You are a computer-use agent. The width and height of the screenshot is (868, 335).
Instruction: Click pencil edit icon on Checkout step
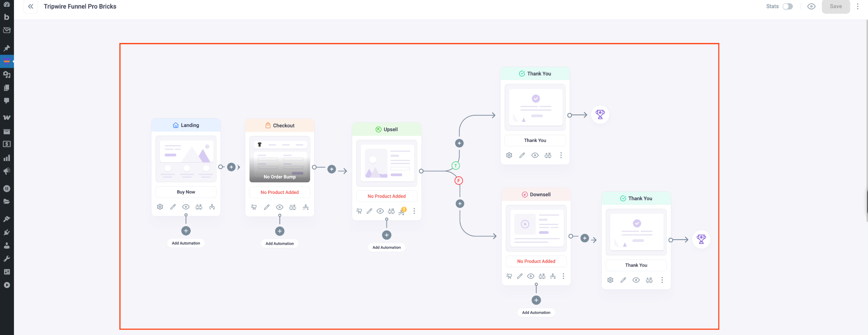coord(267,208)
